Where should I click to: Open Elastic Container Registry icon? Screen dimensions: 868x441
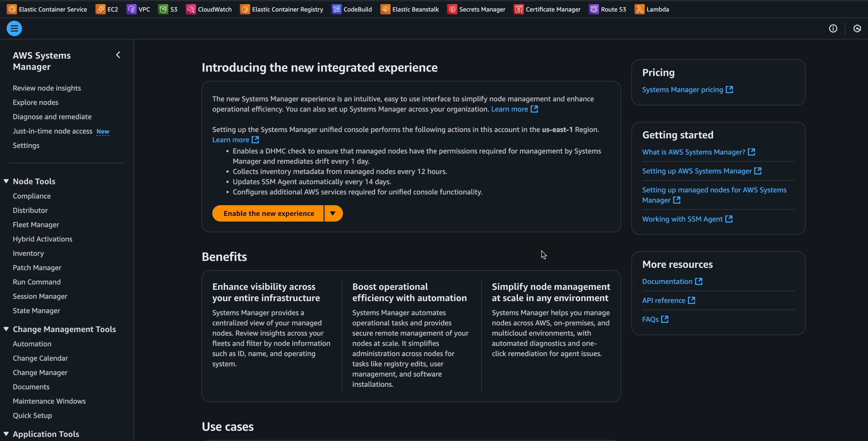click(245, 9)
